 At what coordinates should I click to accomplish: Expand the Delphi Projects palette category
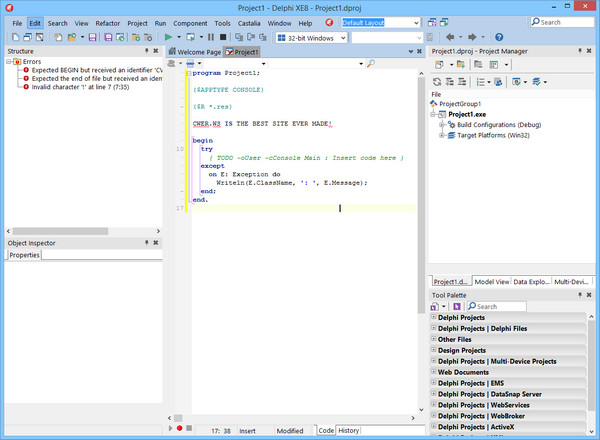pyautogui.click(x=433, y=318)
